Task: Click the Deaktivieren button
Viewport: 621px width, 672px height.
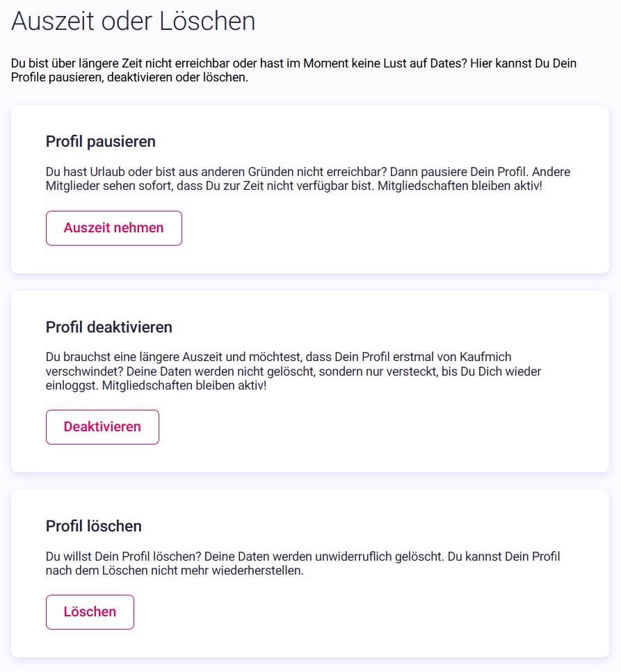Action: [102, 427]
